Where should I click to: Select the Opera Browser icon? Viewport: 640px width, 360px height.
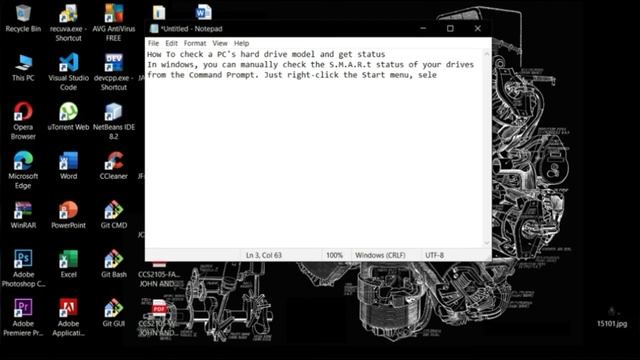click(x=23, y=121)
